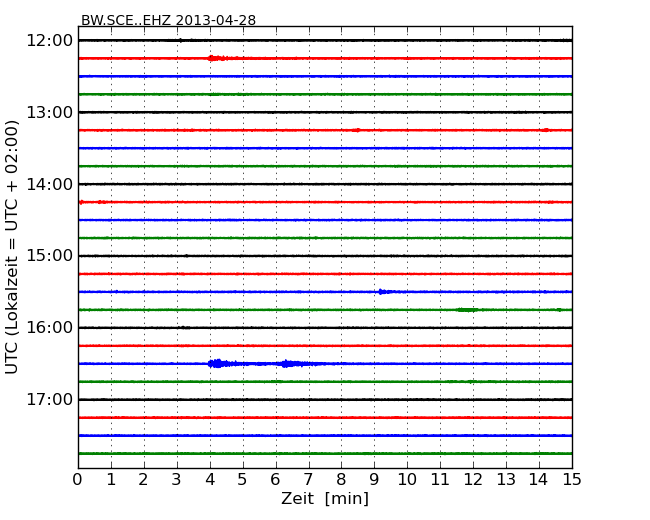Screen dimensions: 650x520
Task: Click the 0 tick on the minute axis
Action: point(78,480)
